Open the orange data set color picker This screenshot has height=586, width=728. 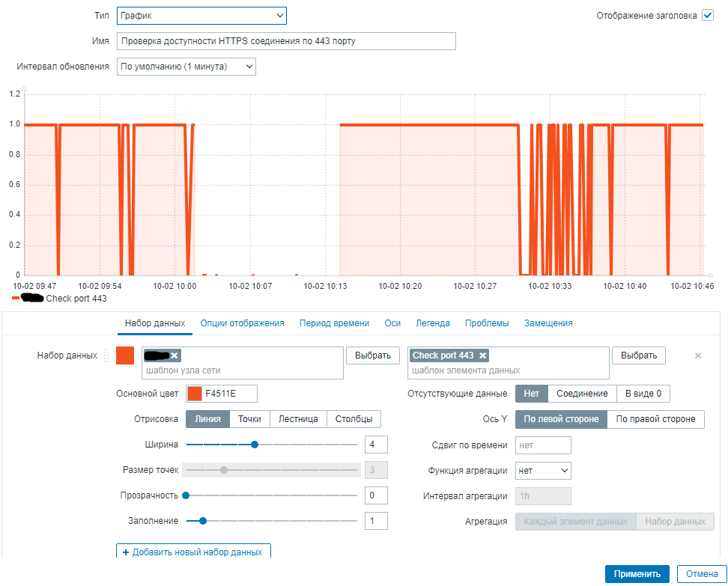[125, 355]
